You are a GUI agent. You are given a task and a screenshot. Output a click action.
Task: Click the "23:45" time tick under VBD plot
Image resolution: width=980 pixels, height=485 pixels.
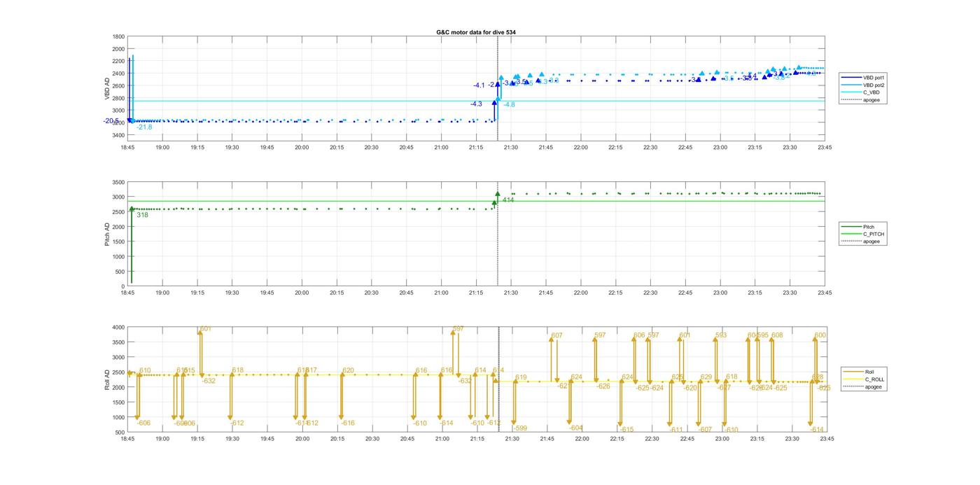click(825, 147)
